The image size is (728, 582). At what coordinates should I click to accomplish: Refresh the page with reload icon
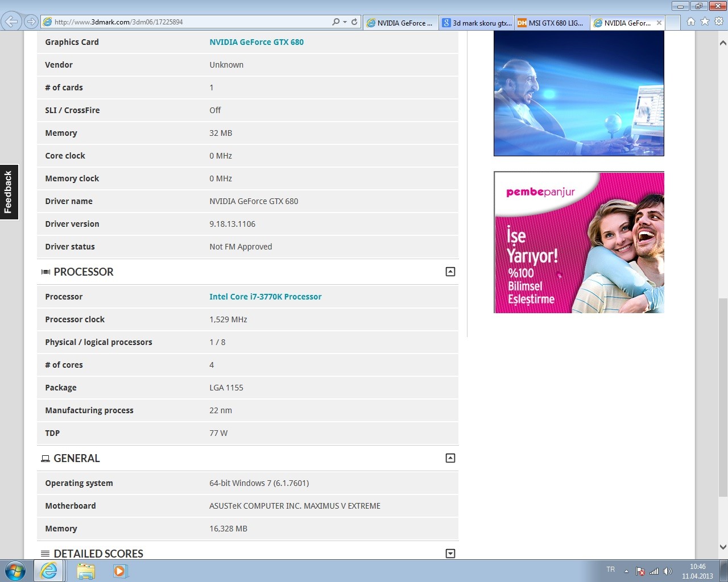pyautogui.click(x=354, y=22)
